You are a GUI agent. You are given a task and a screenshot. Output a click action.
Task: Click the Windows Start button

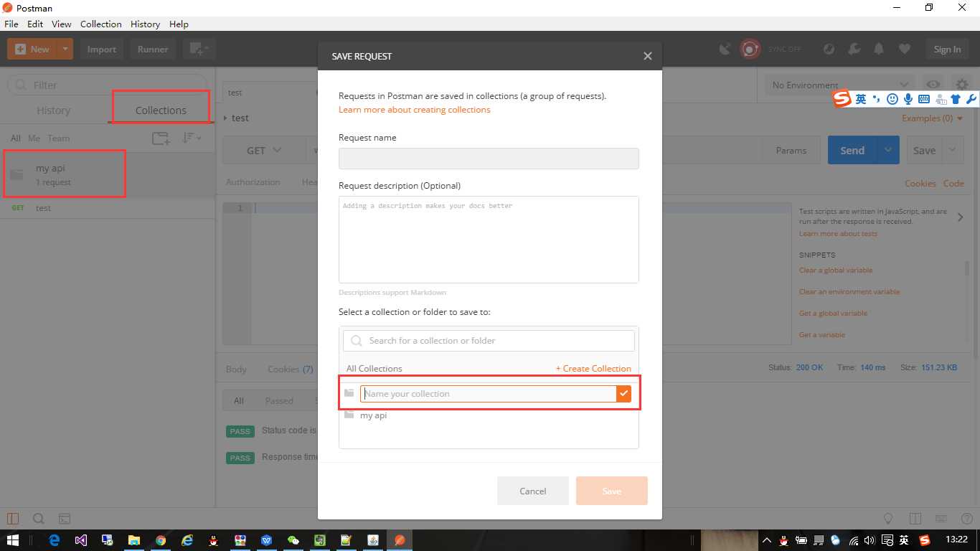coord(13,540)
